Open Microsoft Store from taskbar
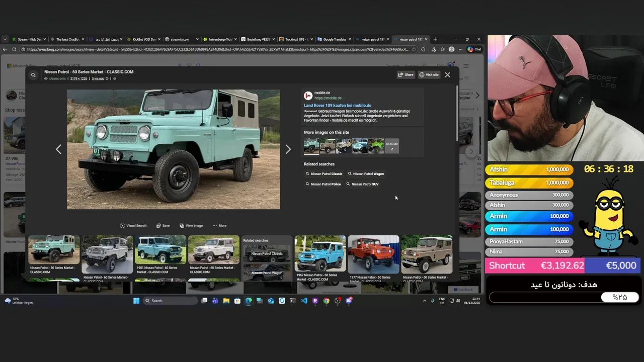Screen dimensions: 644x362 237,301
